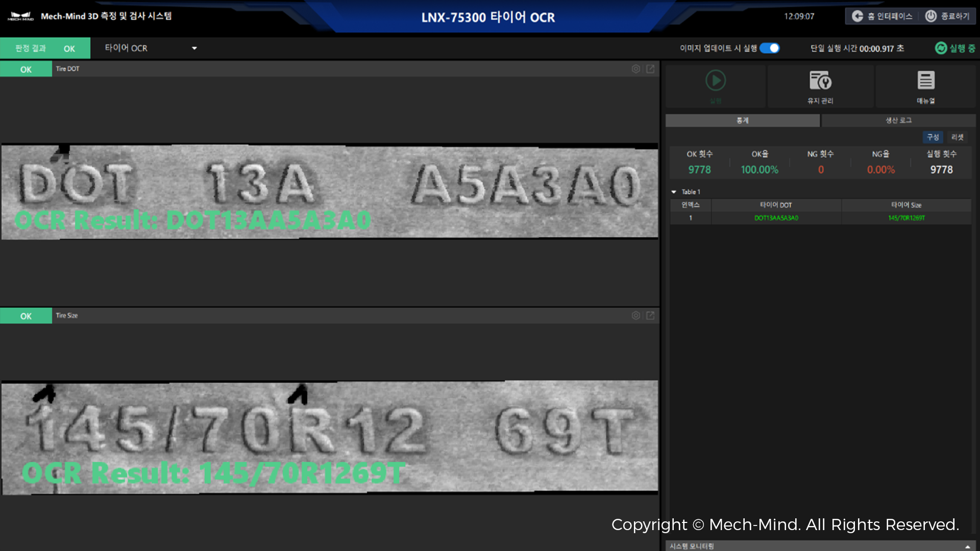Click the 리셋 reset button
The height and width of the screenshot is (551, 980).
point(958,137)
